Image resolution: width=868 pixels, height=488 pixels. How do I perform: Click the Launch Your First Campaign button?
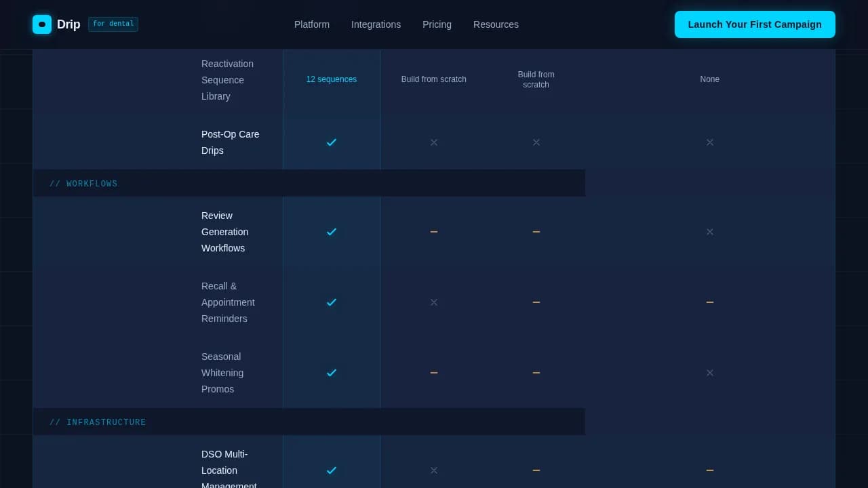[755, 24]
